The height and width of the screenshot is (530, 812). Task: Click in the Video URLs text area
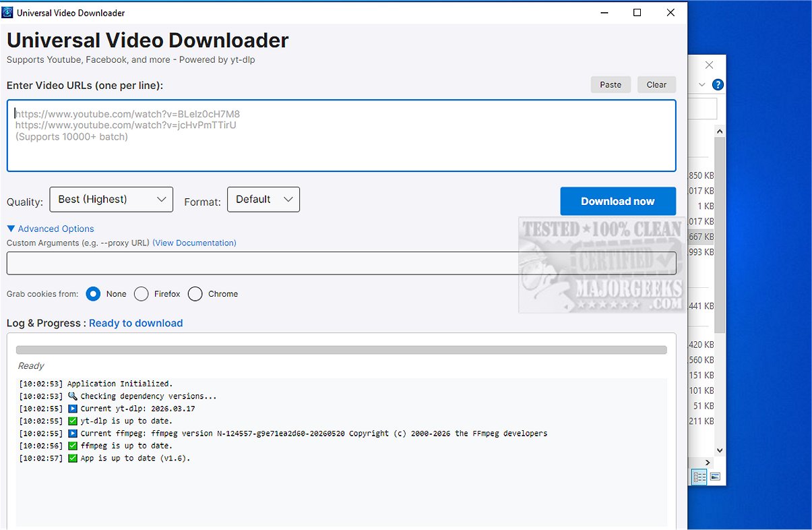[x=342, y=136]
